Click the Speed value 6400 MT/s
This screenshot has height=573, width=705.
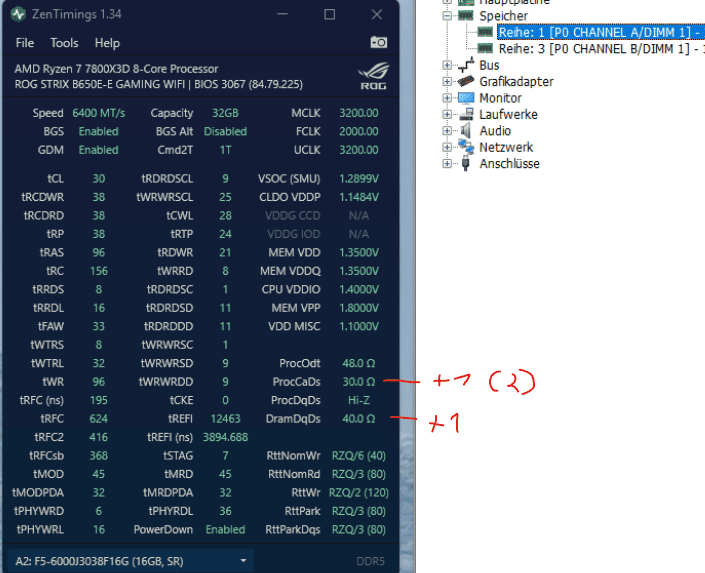click(x=98, y=113)
